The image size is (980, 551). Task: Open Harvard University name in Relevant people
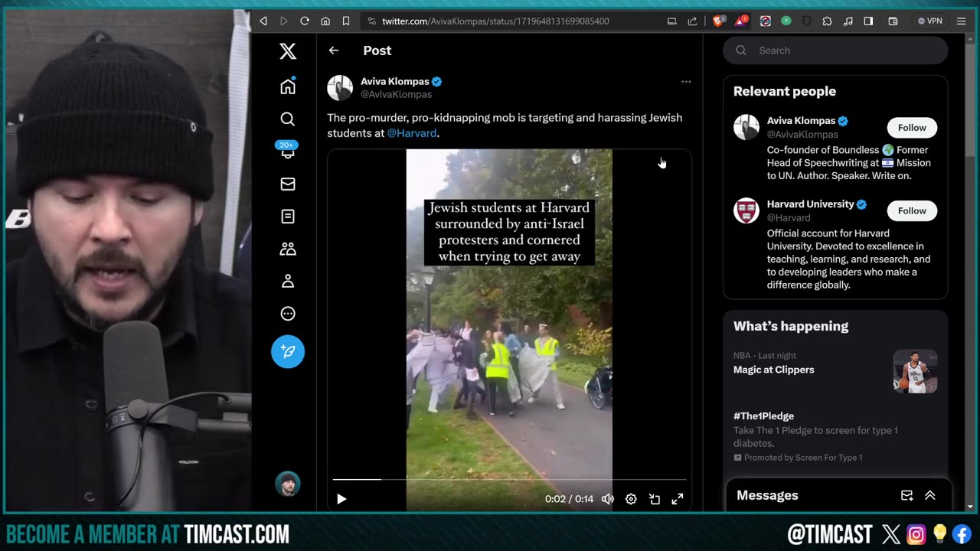810,204
